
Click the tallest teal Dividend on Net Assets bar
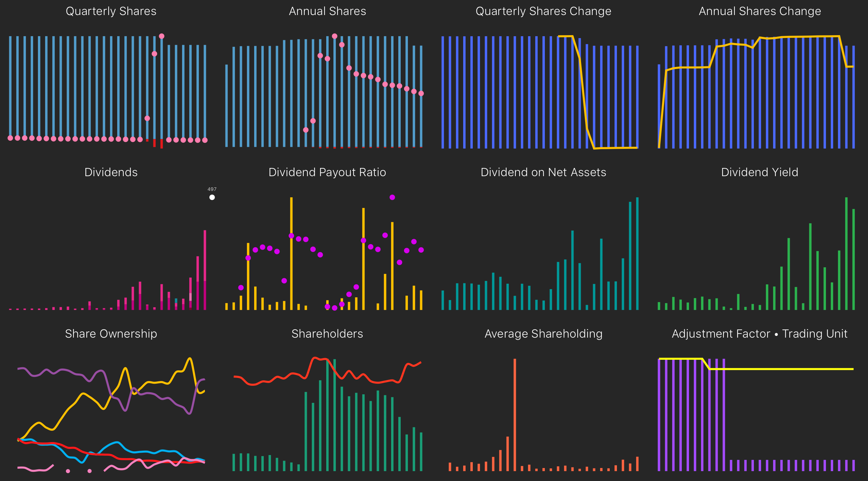click(x=637, y=253)
